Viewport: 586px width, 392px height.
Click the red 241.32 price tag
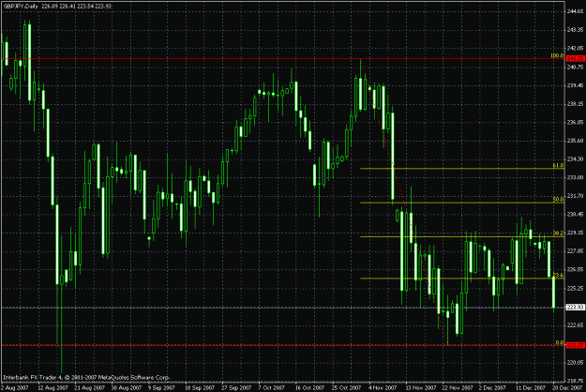(575, 59)
